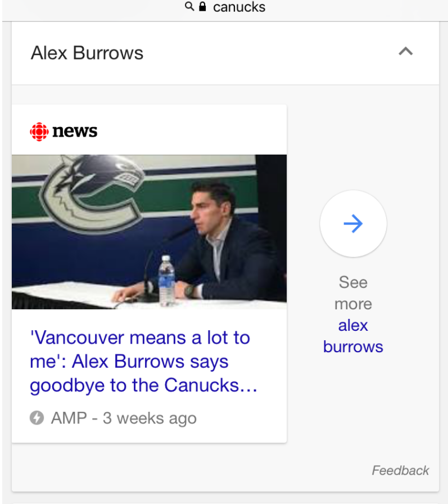Click the AMP lightning bolt icon
Viewport: 448px width, 504px height.
(x=37, y=418)
